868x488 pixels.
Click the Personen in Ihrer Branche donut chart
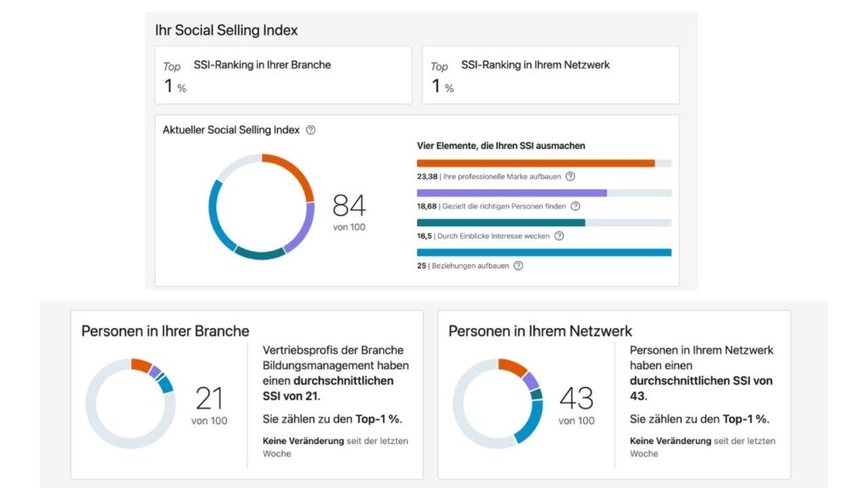pyautogui.click(x=131, y=403)
